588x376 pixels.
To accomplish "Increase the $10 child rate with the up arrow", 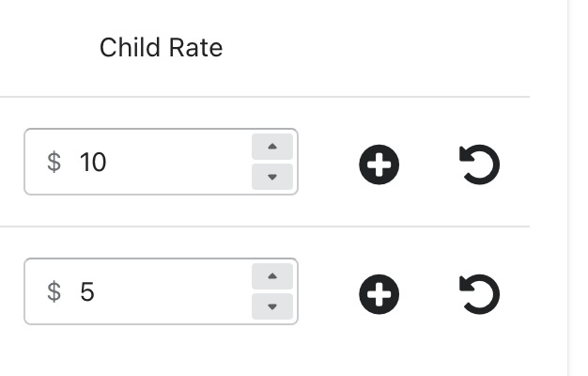I will coord(272,147).
